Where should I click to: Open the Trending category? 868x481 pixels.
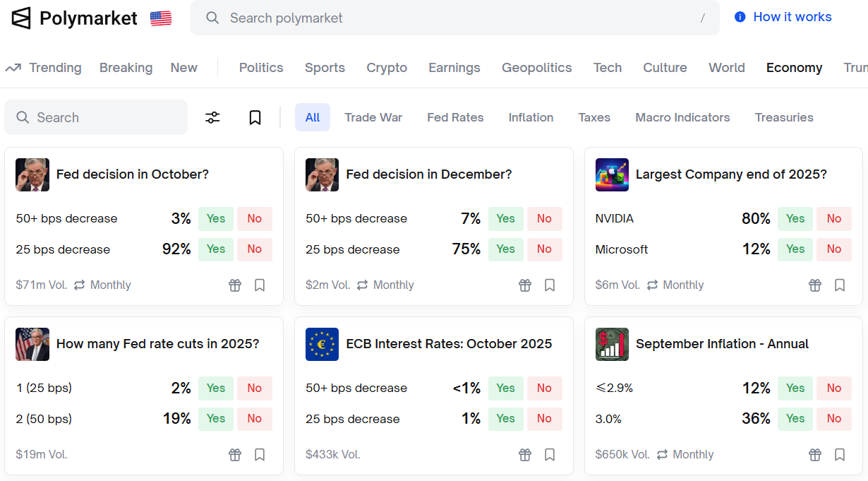[x=44, y=68]
